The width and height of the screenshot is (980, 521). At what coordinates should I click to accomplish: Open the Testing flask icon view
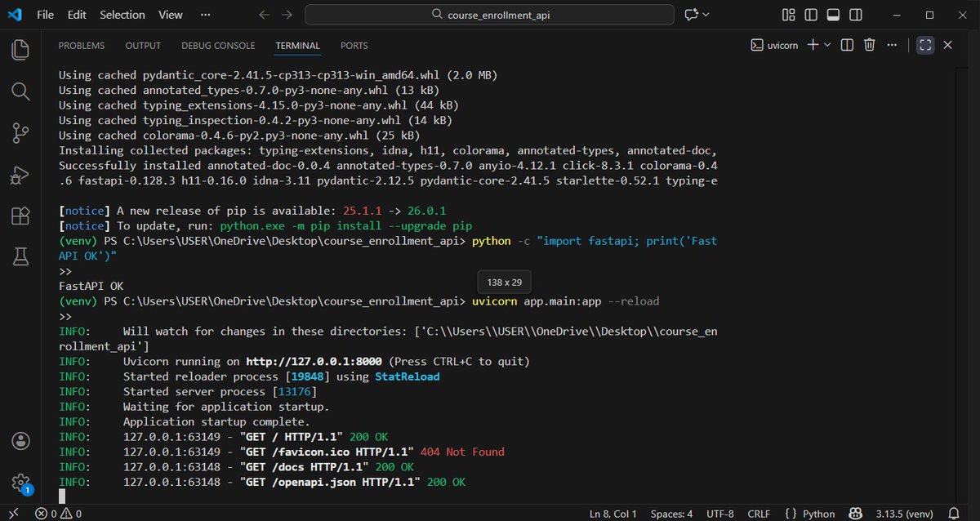(x=20, y=257)
